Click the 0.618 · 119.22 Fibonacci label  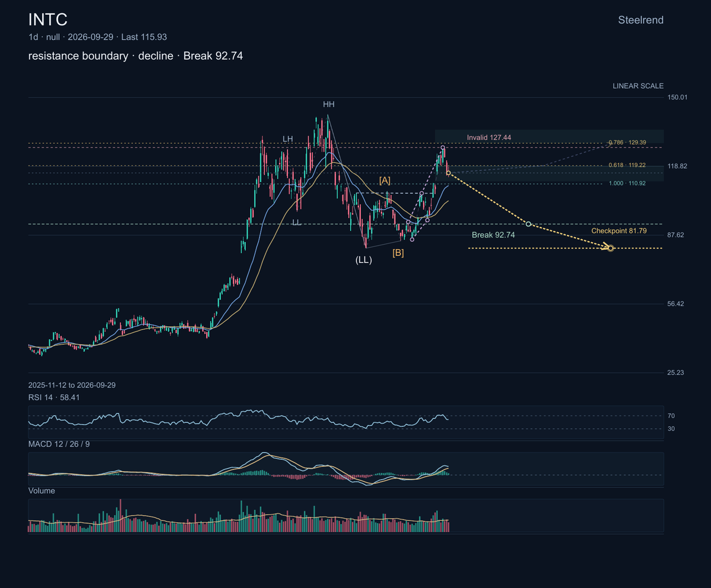click(627, 165)
